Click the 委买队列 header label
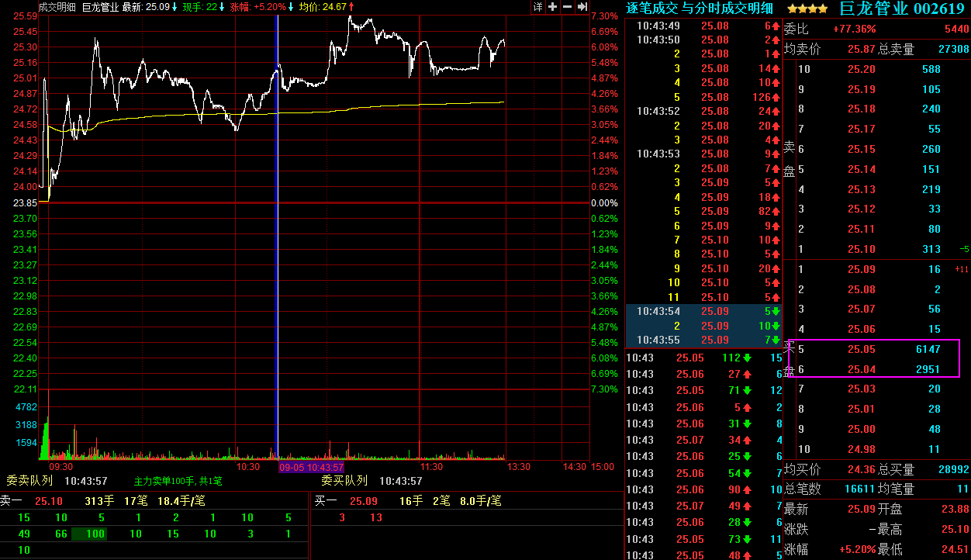 click(x=344, y=481)
